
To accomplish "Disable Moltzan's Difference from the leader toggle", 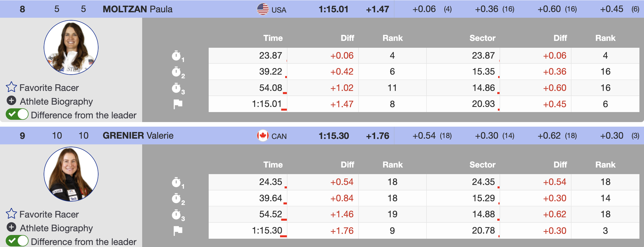I will [17, 114].
